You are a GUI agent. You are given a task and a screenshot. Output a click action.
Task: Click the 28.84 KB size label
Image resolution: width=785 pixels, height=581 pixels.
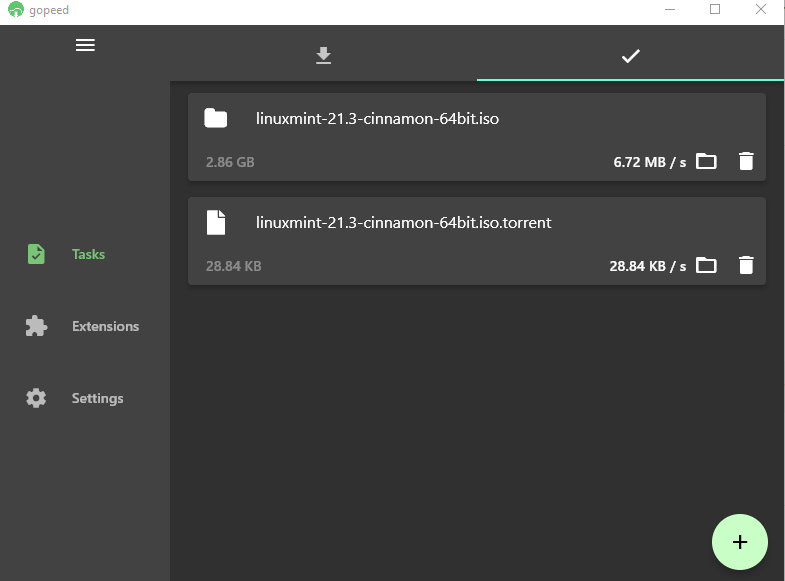pyautogui.click(x=234, y=266)
